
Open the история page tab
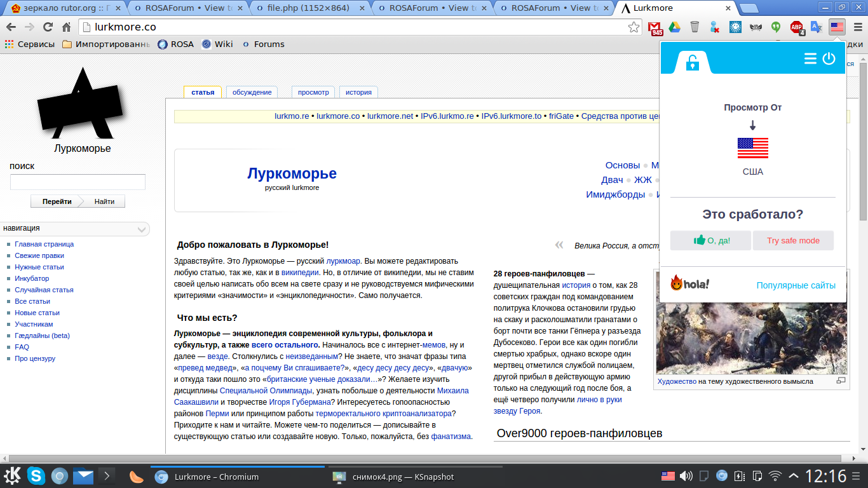358,92
